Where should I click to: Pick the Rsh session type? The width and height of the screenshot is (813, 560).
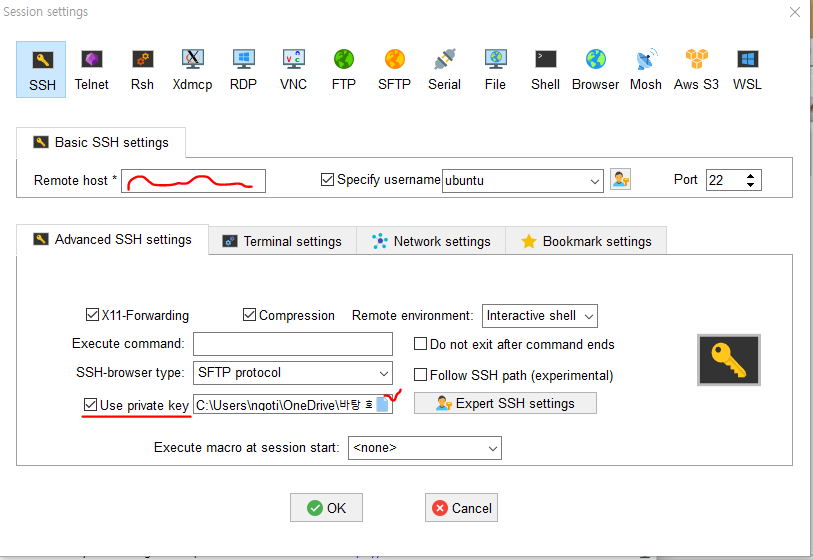pos(142,69)
